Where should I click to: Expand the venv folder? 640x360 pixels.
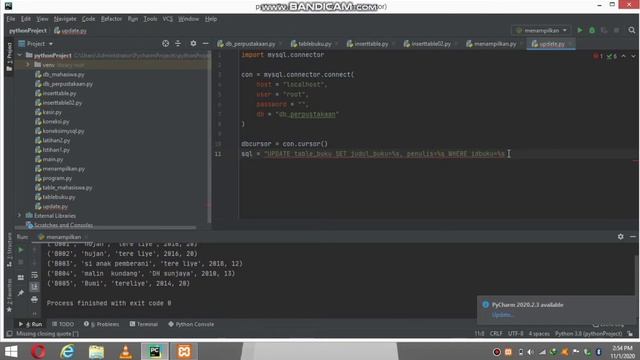[28, 64]
